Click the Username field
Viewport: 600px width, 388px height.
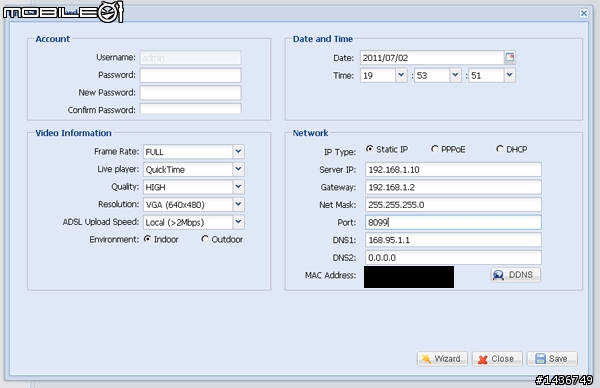[191, 58]
